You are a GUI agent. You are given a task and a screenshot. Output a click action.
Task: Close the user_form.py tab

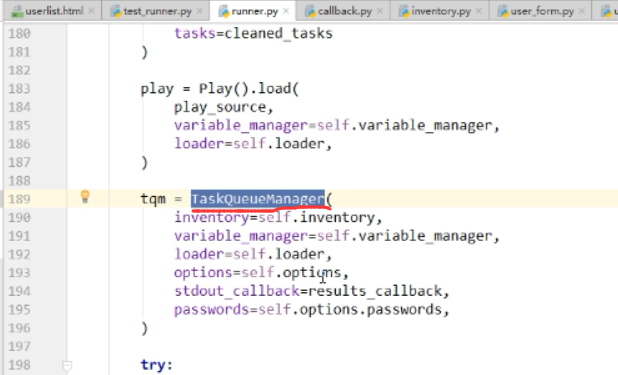[x=582, y=11]
